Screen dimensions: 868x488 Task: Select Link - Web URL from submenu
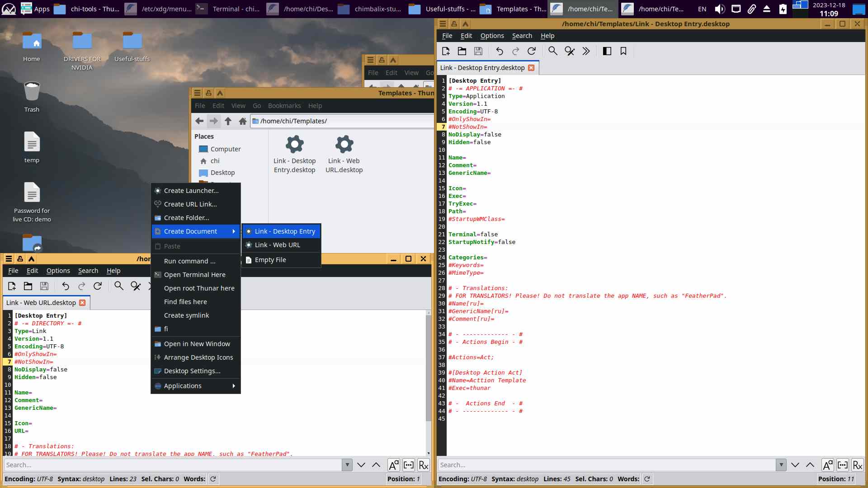coord(277,245)
